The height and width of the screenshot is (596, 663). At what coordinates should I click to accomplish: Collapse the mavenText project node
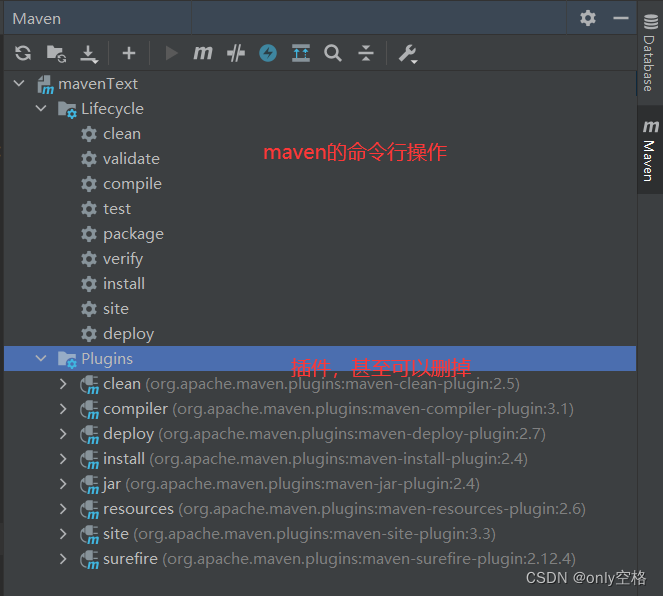(x=19, y=83)
